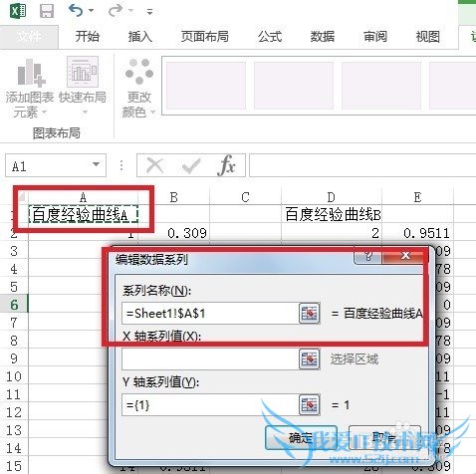Select the first chart style thumbnail
This screenshot has height=474, width=476.
click(206, 86)
